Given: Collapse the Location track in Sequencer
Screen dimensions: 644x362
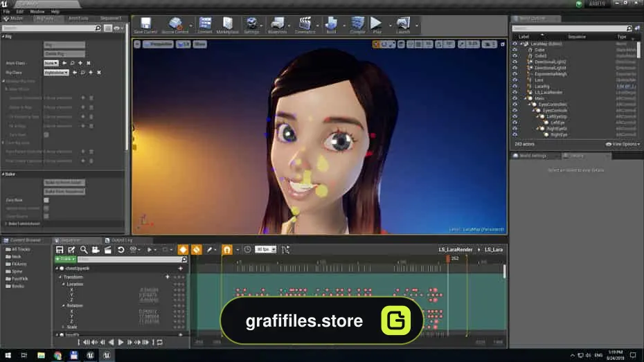Looking at the screenshot, I should 64,284.
